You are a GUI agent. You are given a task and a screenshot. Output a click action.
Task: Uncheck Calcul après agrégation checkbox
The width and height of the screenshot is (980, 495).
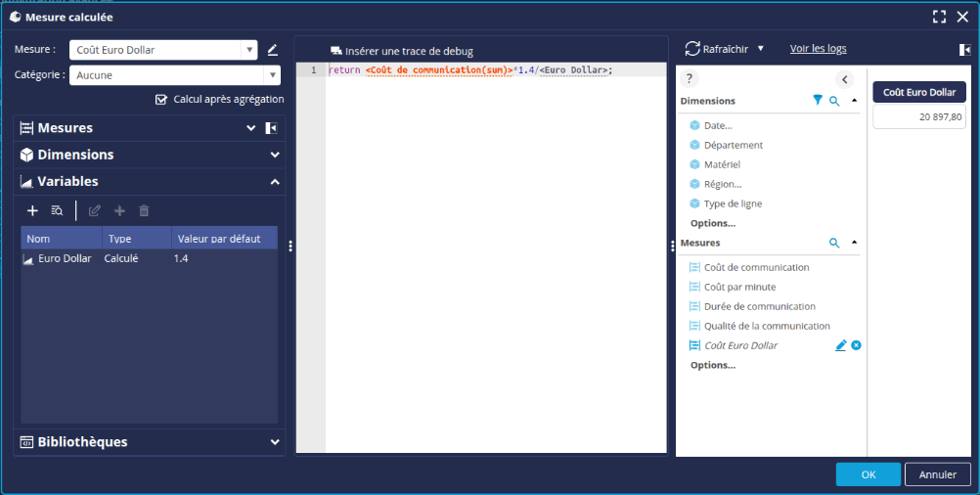click(161, 99)
